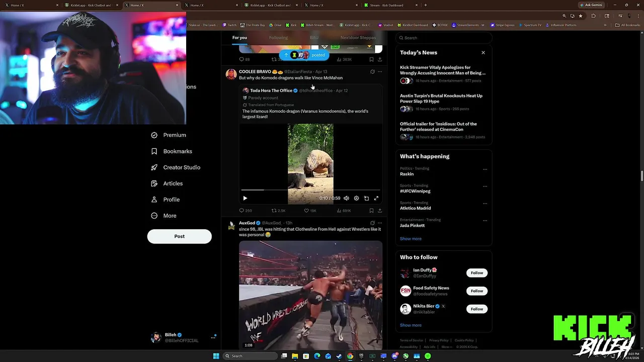The width and height of the screenshot is (644, 362).
Task: Open Grok icon on COOLEE BRAVO's post
Action: tap(372, 72)
